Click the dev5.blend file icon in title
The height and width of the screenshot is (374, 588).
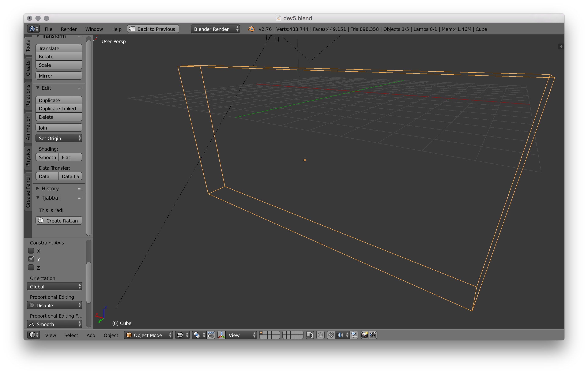click(x=278, y=18)
